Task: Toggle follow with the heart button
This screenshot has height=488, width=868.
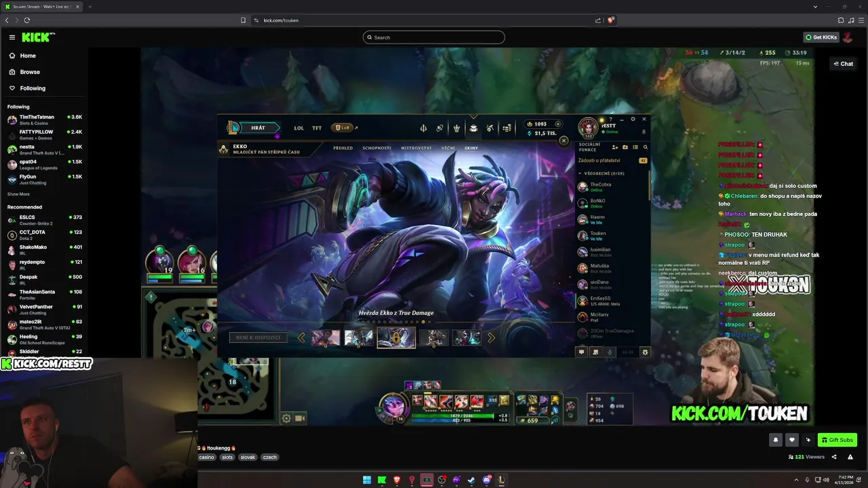Action: pyautogui.click(x=791, y=440)
